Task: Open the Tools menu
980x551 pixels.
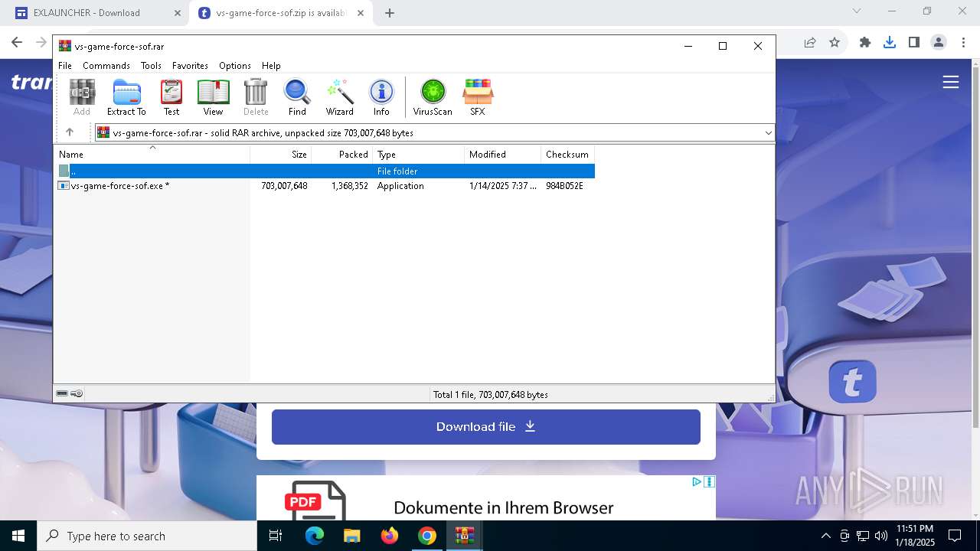Action: [x=151, y=66]
